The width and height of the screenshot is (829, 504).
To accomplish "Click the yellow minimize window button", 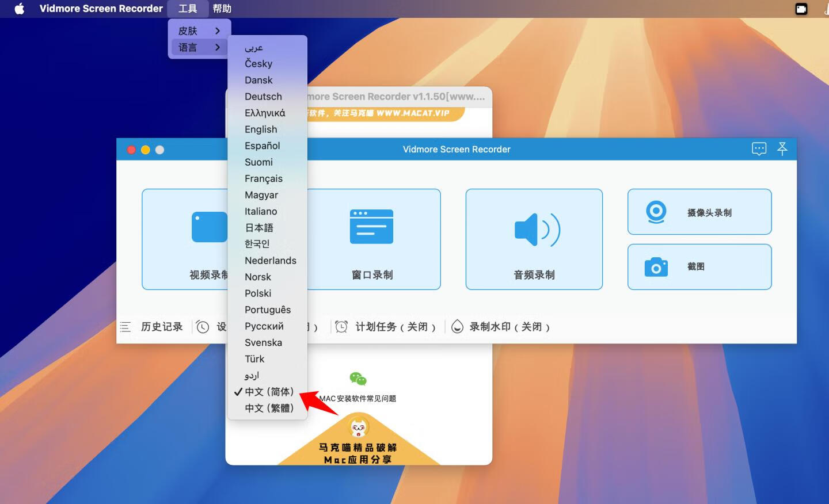I will 145,150.
